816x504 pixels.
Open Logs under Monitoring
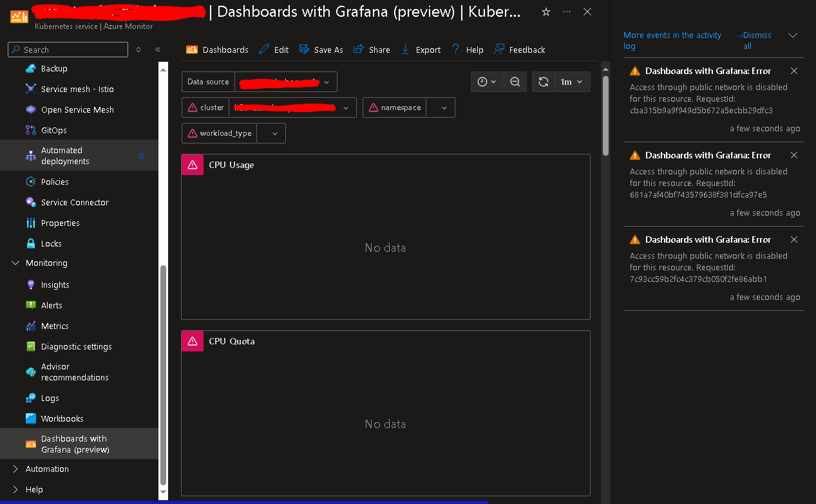coord(50,398)
